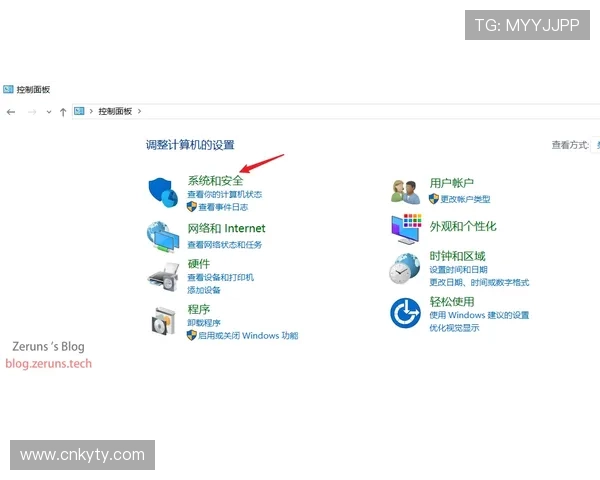
Task: Click the Forward arrow in navigation bar
Action: [32, 112]
